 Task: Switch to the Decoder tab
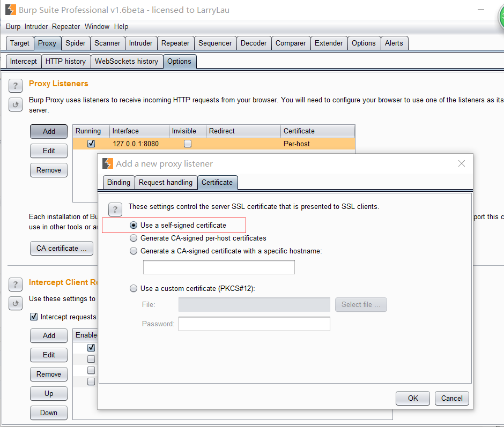pyautogui.click(x=254, y=43)
